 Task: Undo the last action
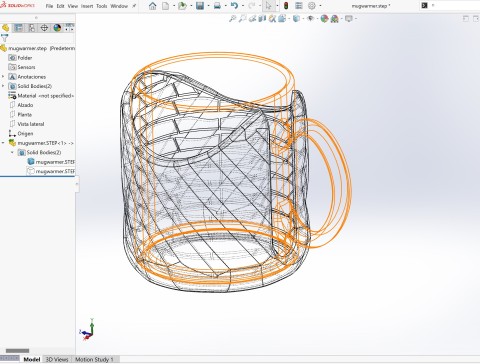click(234, 6)
